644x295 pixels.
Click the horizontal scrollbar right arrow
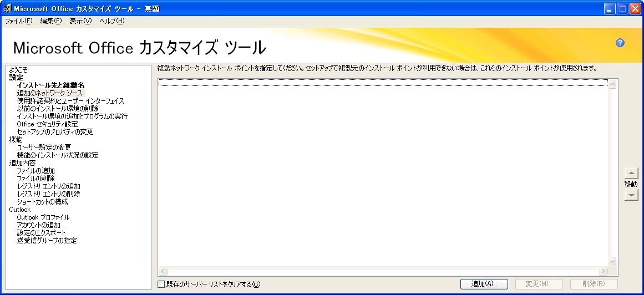click(603, 271)
